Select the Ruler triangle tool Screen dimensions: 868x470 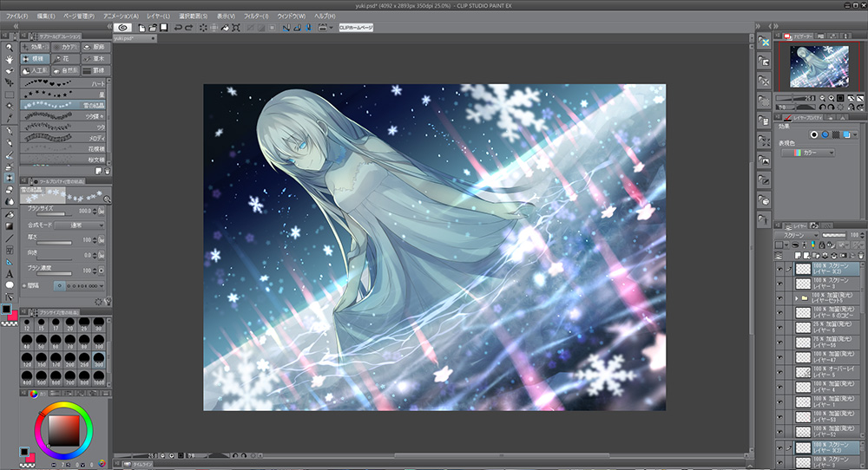9,262
